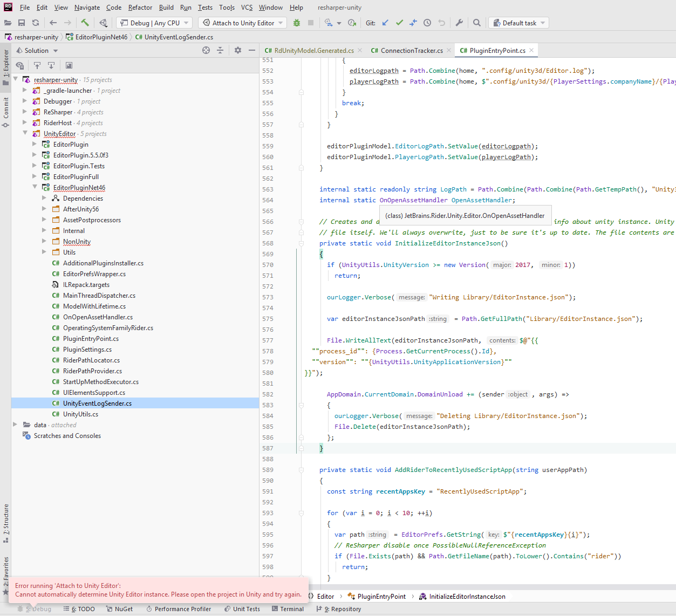
Task: Select ILRepack.targets file
Action: coord(86,285)
